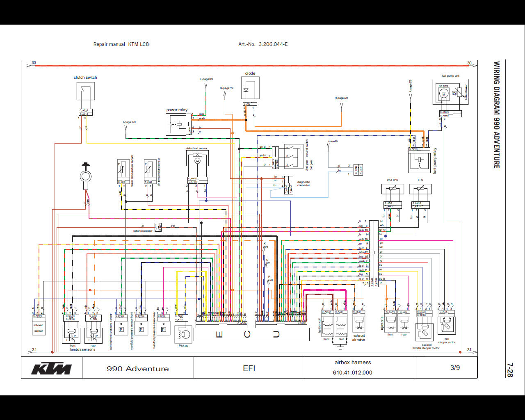Click the 3/9 page number cell

pyautogui.click(x=455, y=367)
